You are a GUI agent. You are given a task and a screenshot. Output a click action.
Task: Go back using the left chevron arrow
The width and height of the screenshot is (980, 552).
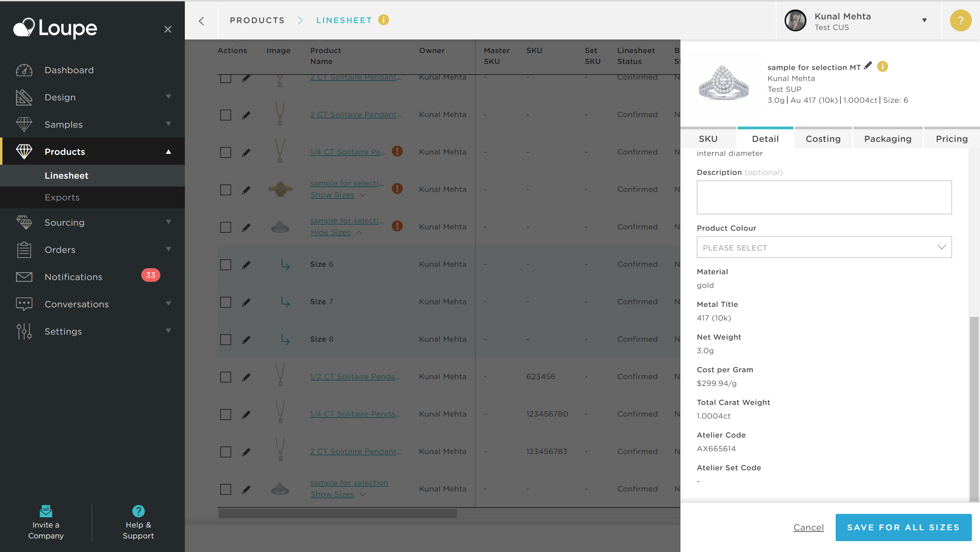pyautogui.click(x=202, y=20)
